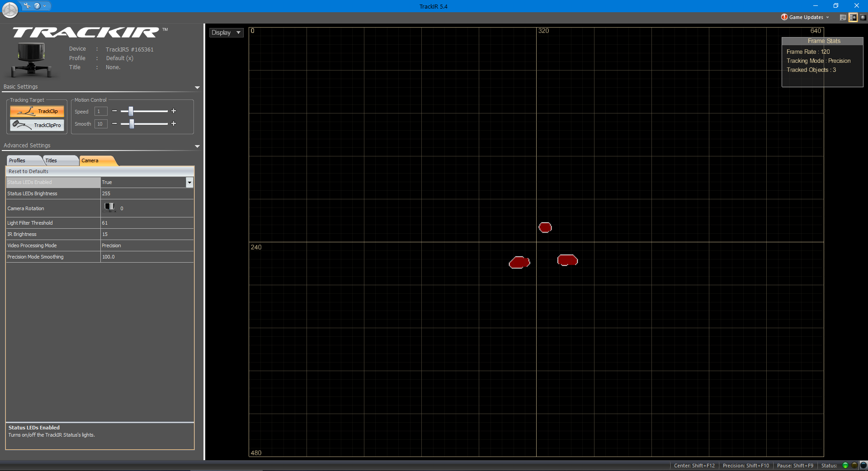Switch to camera-only layout view icon
Screen dimensions: 868x471
pos(863,18)
